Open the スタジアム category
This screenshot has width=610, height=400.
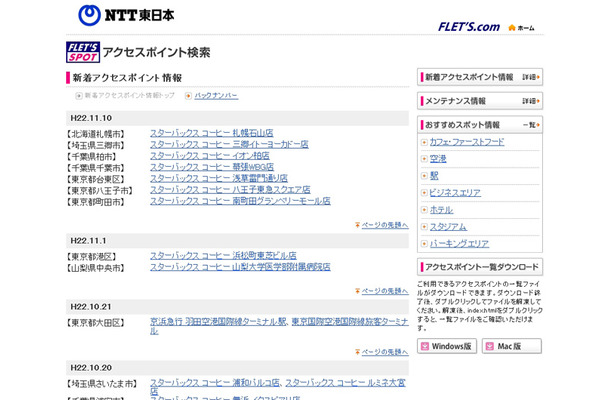[x=448, y=226]
